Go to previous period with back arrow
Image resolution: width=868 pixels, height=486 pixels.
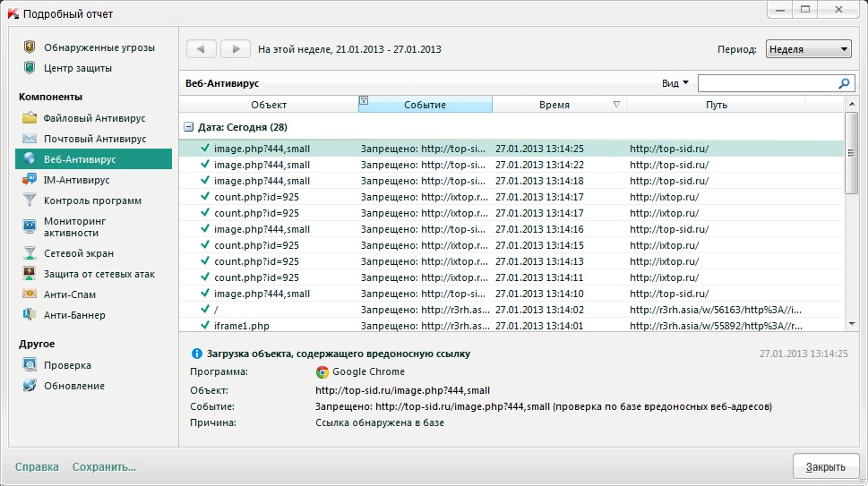[x=201, y=49]
